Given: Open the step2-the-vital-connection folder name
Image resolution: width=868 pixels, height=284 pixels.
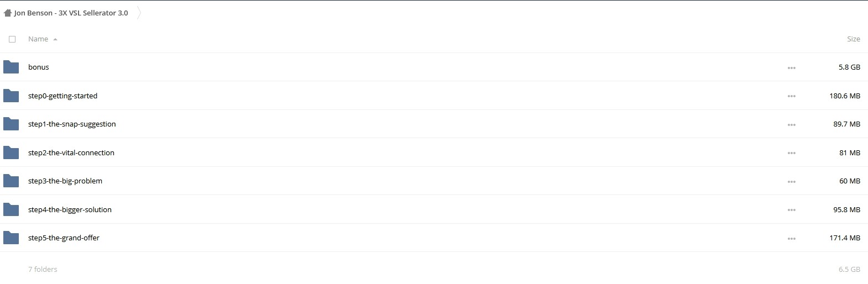Looking at the screenshot, I should pyautogui.click(x=71, y=152).
